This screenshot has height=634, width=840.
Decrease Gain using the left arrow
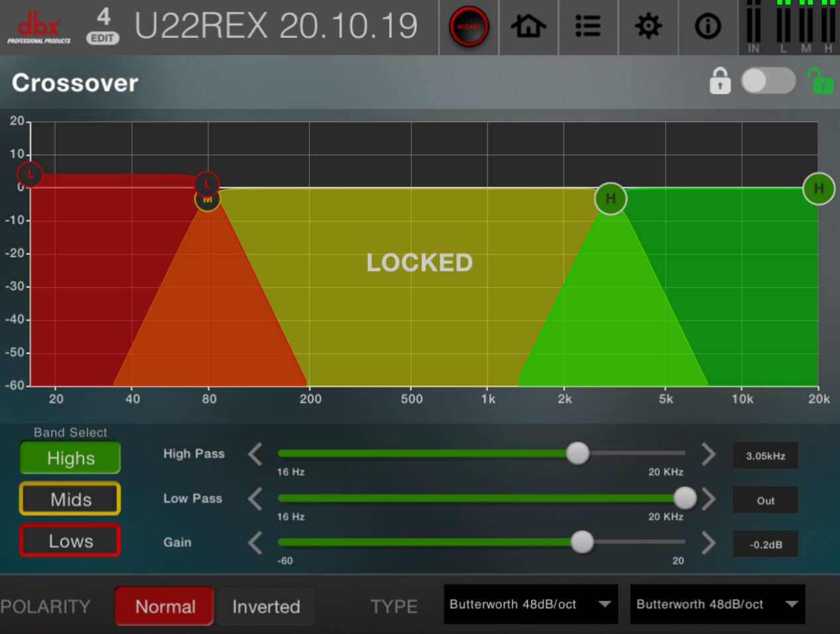point(255,543)
